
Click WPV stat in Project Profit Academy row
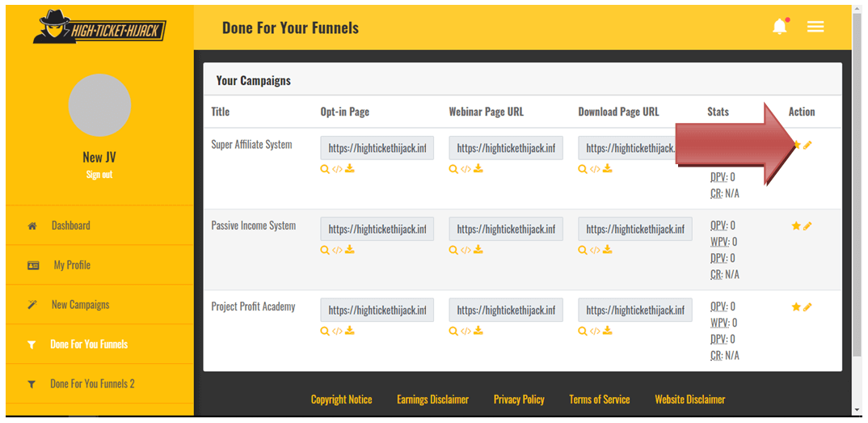(723, 323)
